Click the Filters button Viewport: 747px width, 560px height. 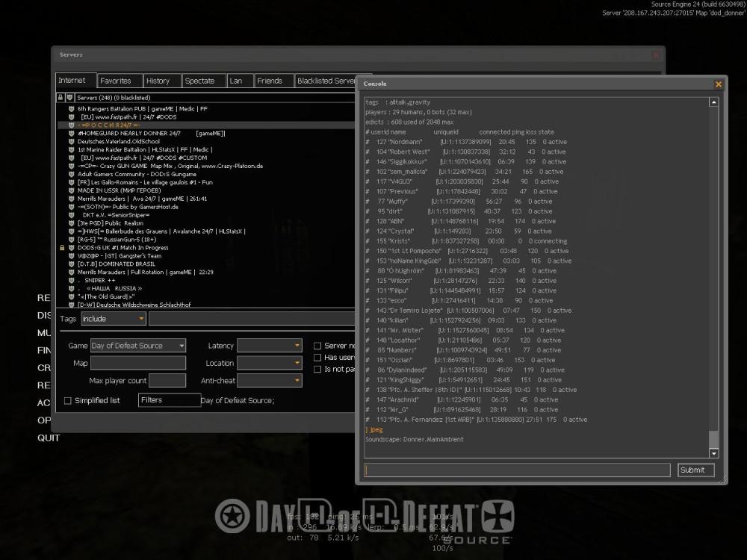(169, 400)
